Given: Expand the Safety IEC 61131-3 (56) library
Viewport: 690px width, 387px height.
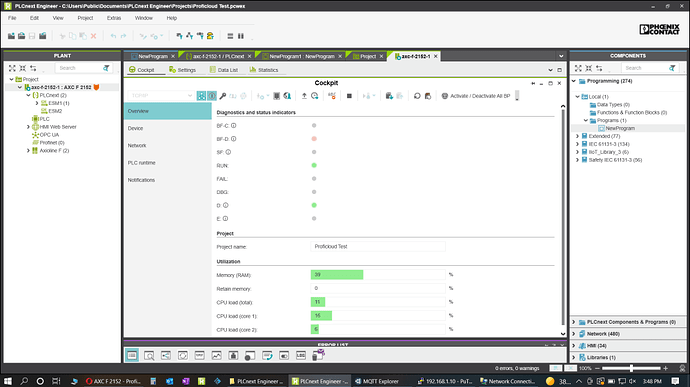Looking at the screenshot, I should click(x=578, y=160).
